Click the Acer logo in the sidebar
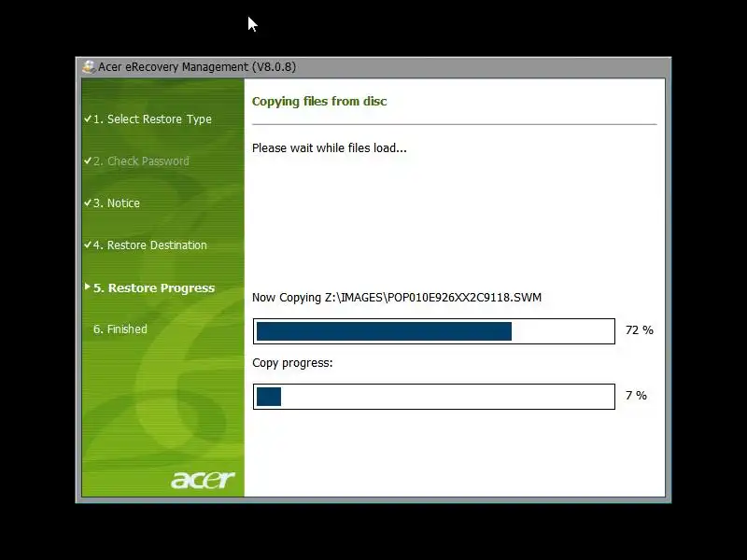The width and height of the screenshot is (747, 560). point(203,479)
